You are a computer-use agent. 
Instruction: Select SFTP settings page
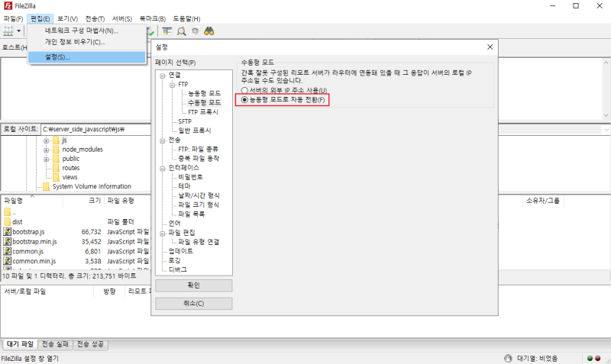(185, 121)
